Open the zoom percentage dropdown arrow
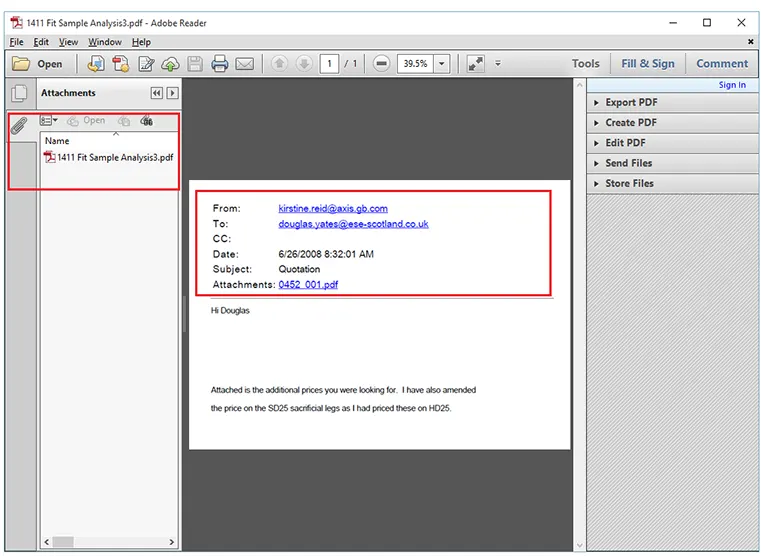 442,64
